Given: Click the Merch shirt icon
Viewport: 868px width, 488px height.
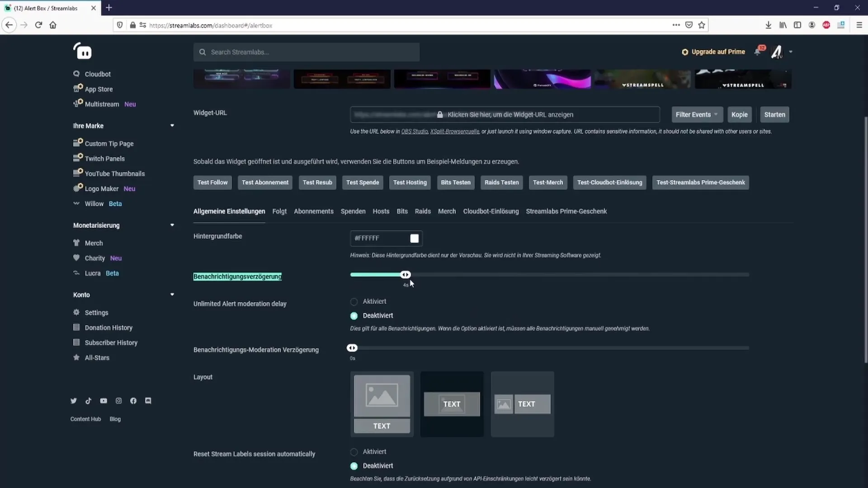Looking at the screenshot, I should click(76, 243).
